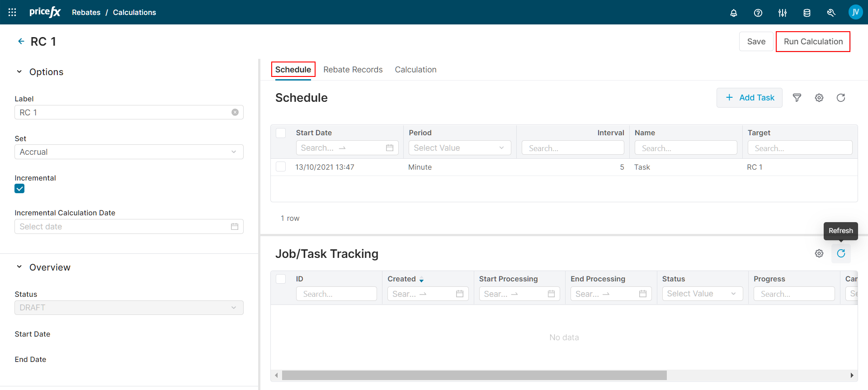Click the help question mark icon
Screen dimensions: 868x390
tap(758, 13)
